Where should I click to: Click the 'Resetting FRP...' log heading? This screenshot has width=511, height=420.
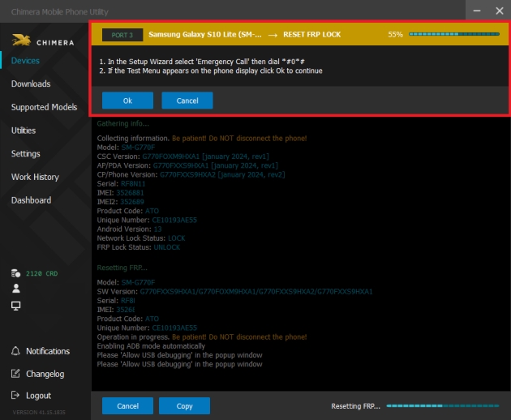click(x=122, y=268)
